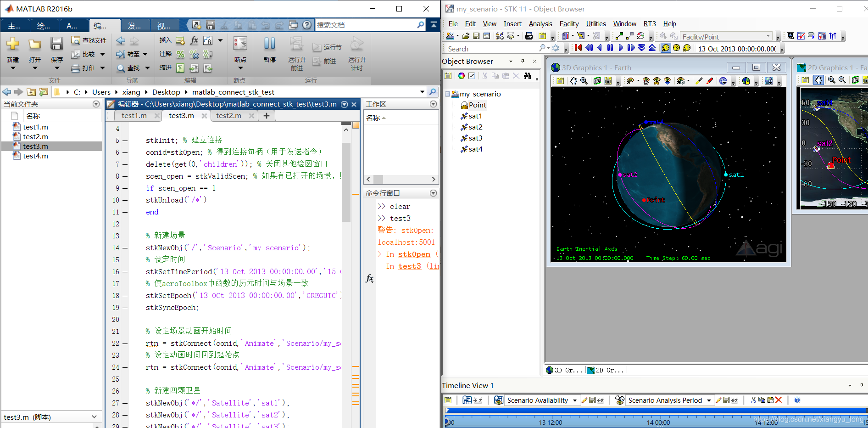Image resolution: width=868 pixels, height=428 pixels.
Task: Open the stkOpen link in the command window
Action: click(414, 254)
